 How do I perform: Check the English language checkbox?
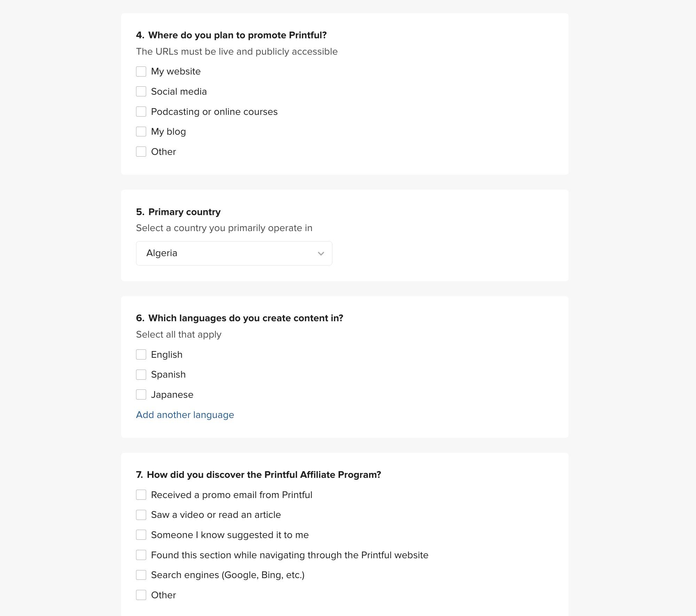(x=141, y=355)
